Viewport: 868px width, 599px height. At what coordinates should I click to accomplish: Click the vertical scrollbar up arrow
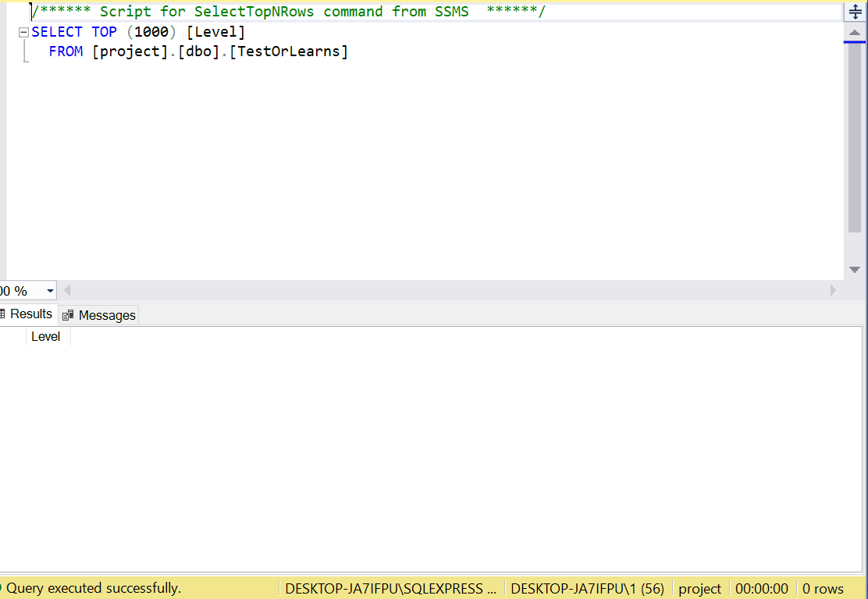point(855,33)
